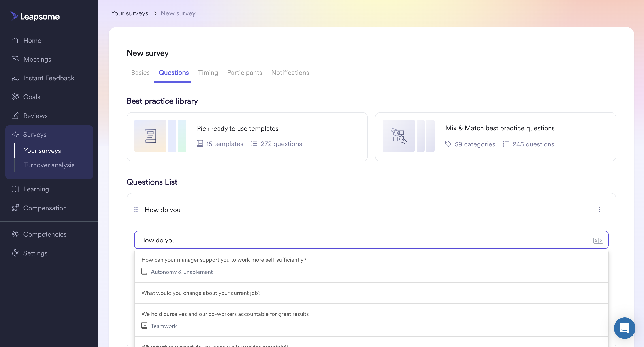Image resolution: width=644 pixels, height=347 pixels.
Task: Click the Surveys pulse icon
Action: click(x=15, y=134)
